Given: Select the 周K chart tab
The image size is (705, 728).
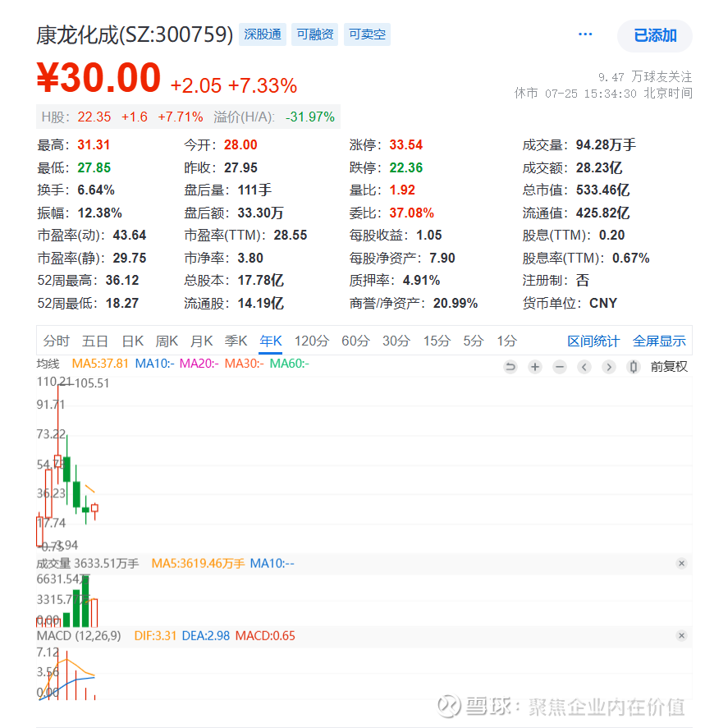Looking at the screenshot, I should (x=167, y=341).
